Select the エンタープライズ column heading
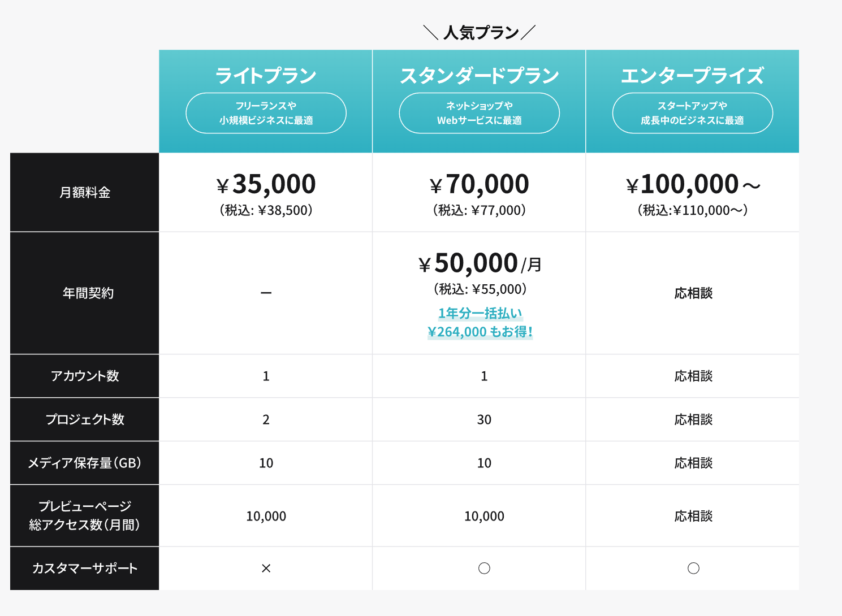Image resolution: width=842 pixels, height=616 pixels. coord(692,76)
